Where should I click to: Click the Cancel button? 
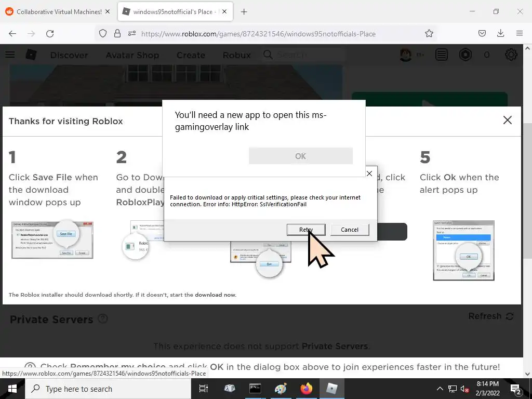pyautogui.click(x=350, y=230)
